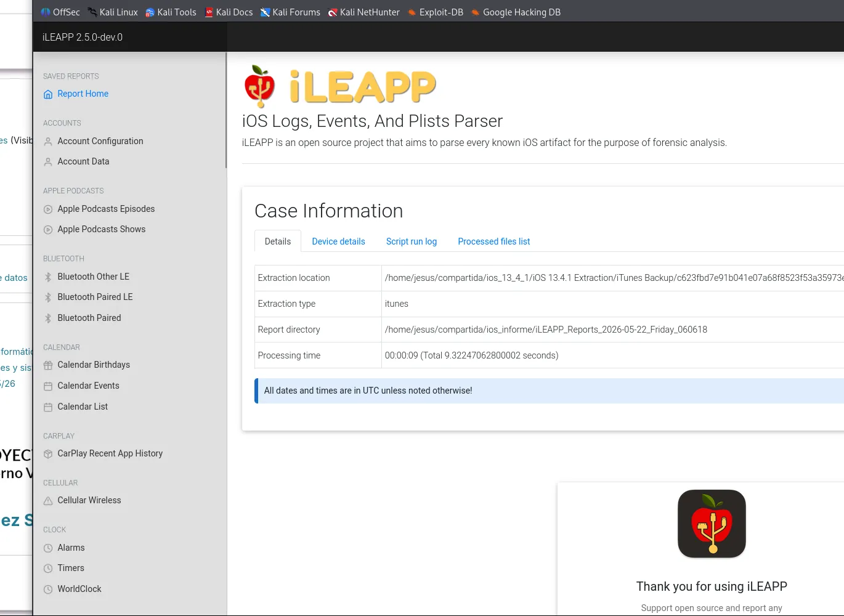Switch to the Device details tab
Screen dimensions: 844x616
(338, 241)
